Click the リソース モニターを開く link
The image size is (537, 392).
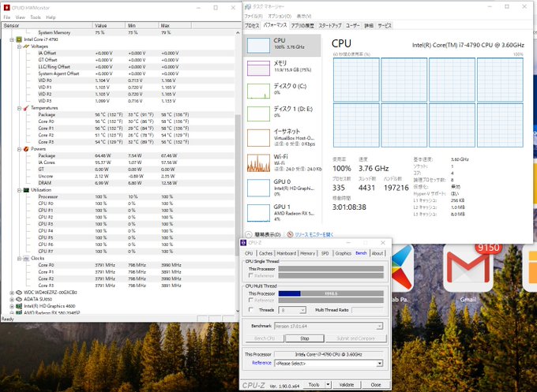point(314,235)
